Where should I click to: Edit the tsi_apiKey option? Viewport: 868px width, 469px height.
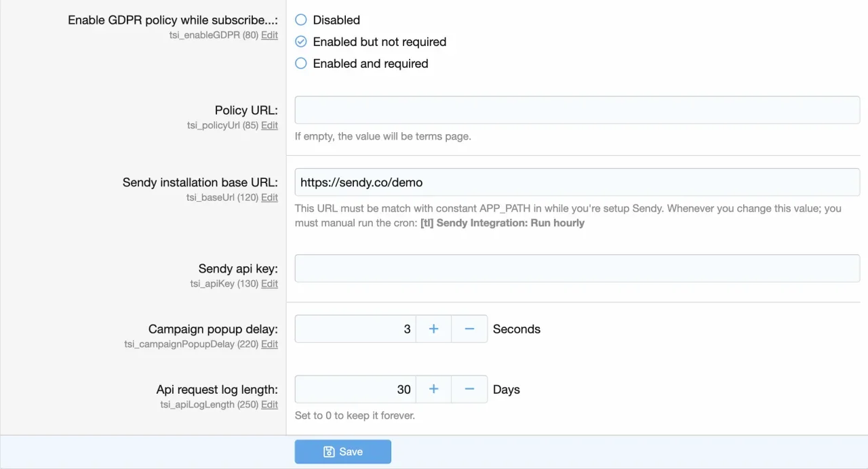click(x=269, y=284)
